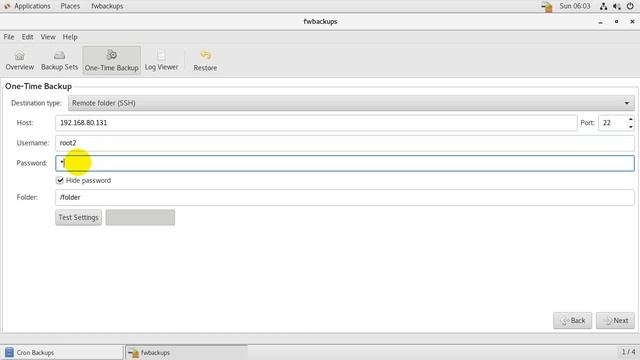
Task: Open the Restore toolbar icon
Action: coord(205,60)
